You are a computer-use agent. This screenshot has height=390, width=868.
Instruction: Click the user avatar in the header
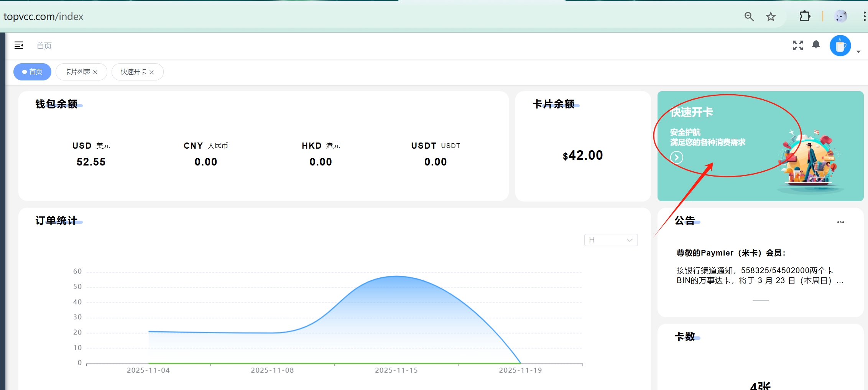[840, 46]
